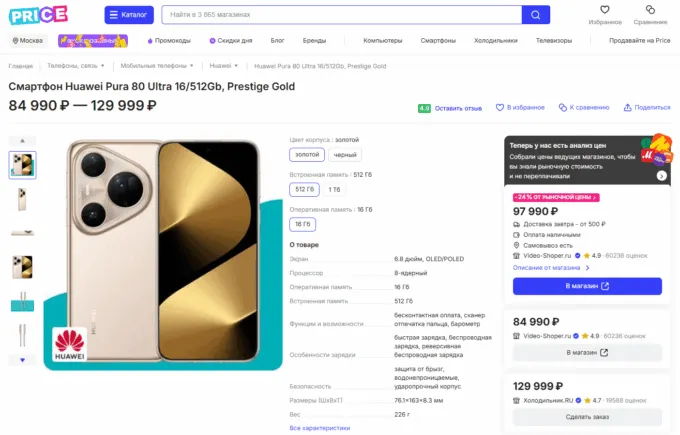Open Сравнение comparison icon in header
680x435 pixels.
pyautogui.click(x=649, y=14)
